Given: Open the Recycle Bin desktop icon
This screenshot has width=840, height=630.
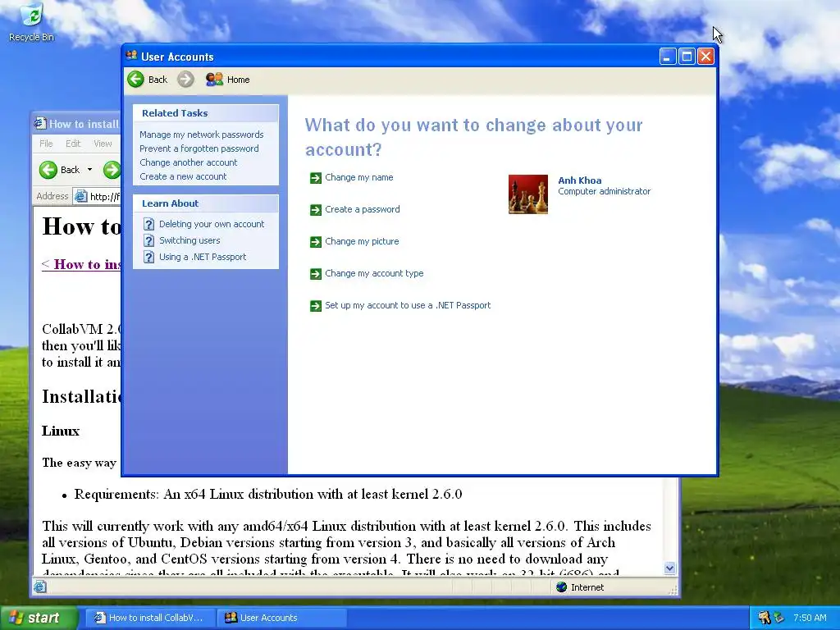Looking at the screenshot, I should [31, 21].
